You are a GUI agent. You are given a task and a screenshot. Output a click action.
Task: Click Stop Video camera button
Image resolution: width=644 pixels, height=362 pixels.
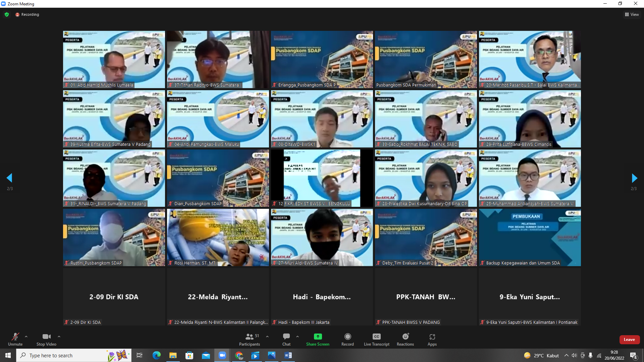point(46,339)
